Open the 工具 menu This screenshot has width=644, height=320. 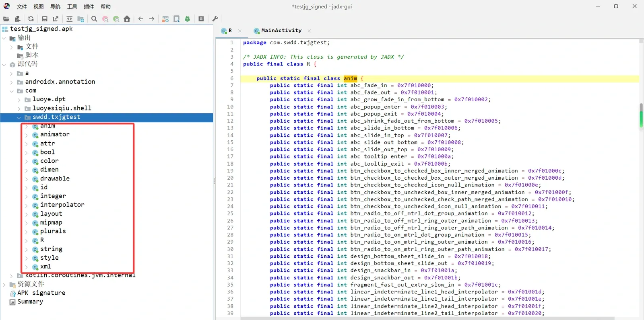(x=72, y=6)
